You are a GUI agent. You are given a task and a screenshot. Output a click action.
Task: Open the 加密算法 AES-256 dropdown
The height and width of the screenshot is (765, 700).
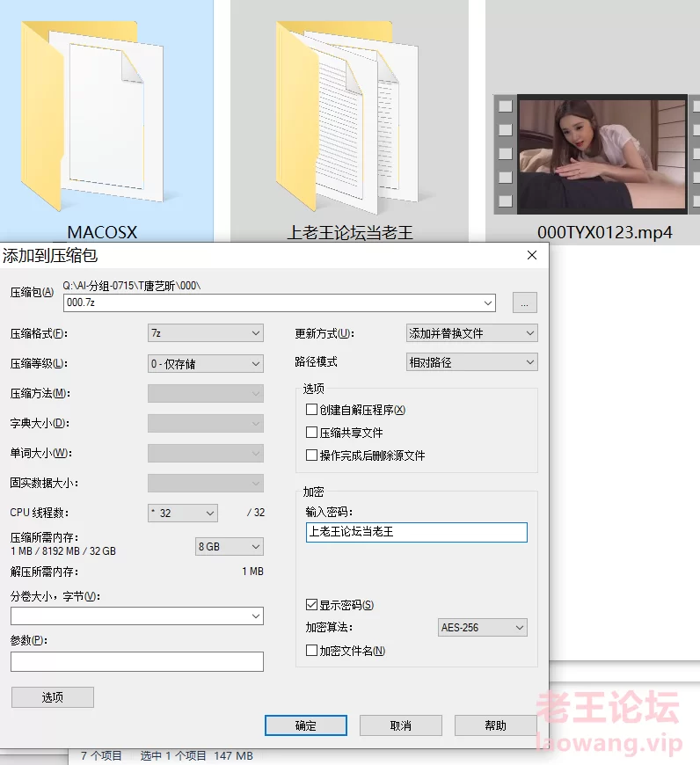[483, 628]
